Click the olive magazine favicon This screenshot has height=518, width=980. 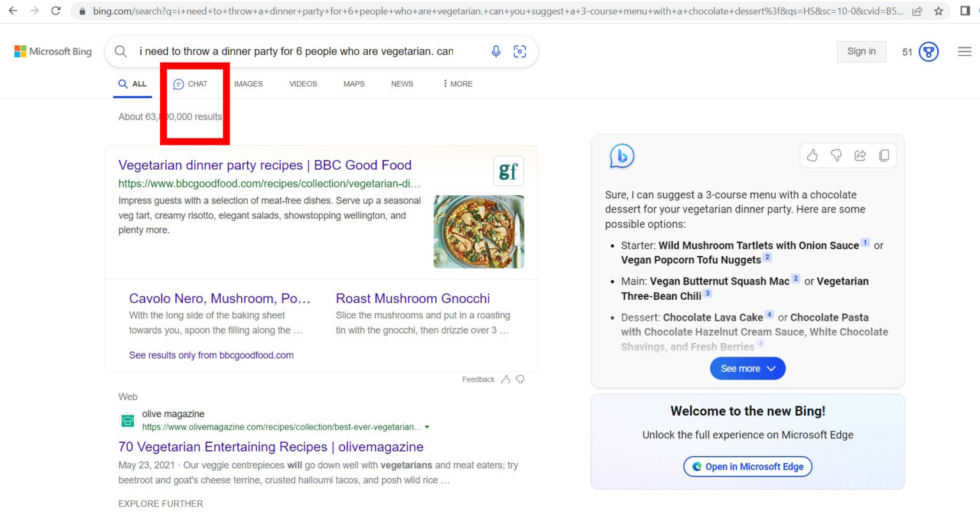click(128, 421)
